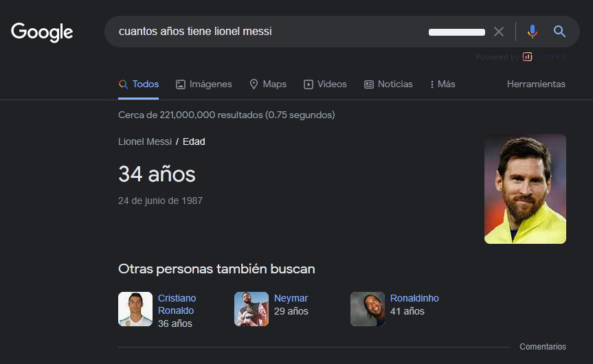Screen dimensions: 593x364
Task: Open Cristiano Ronaldo's thumbnail photo
Action: pyautogui.click(x=135, y=309)
